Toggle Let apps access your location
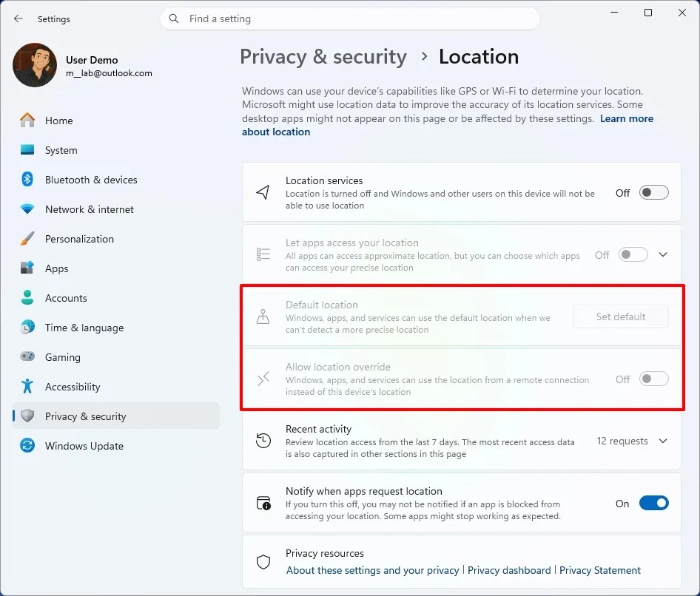The height and width of the screenshot is (596, 700). tap(633, 254)
